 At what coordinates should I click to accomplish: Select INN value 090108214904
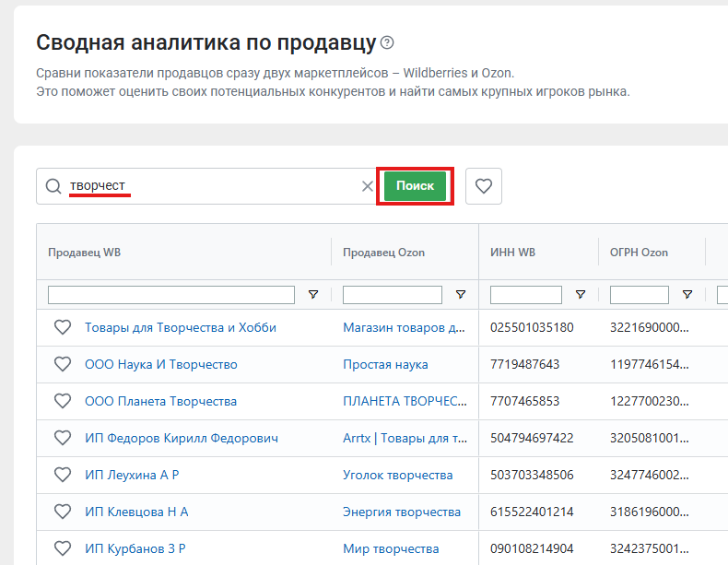click(x=532, y=548)
